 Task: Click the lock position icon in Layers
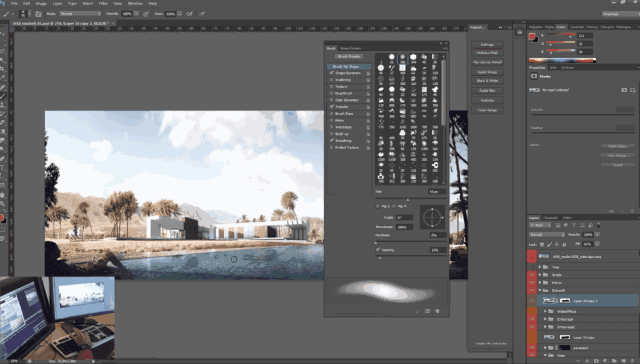tap(557, 244)
